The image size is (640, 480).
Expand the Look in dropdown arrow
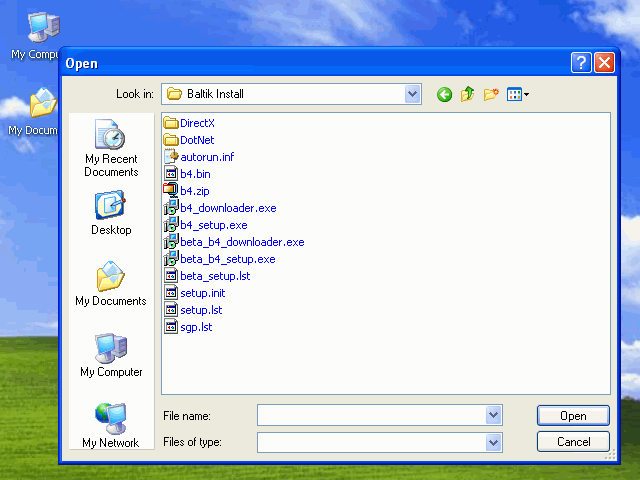(x=412, y=94)
